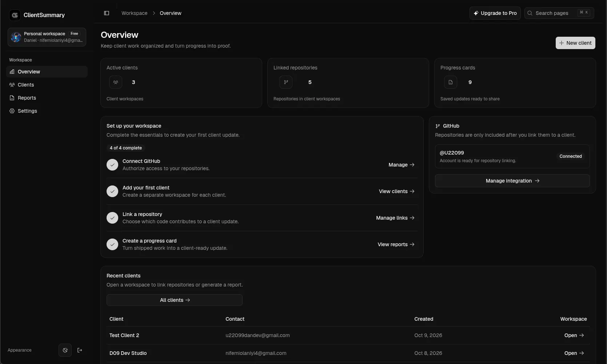Click the Personal workspace avatar image
The image size is (607, 364).
coord(16,37)
